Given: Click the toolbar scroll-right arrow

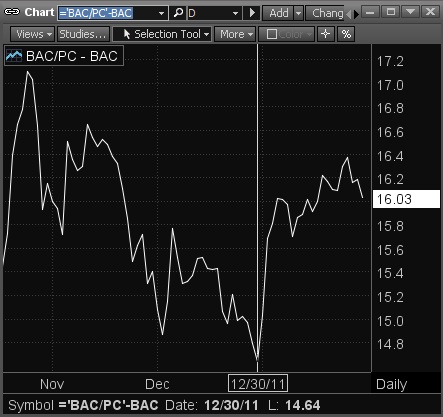Looking at the screenshot, I should [356, 14].
